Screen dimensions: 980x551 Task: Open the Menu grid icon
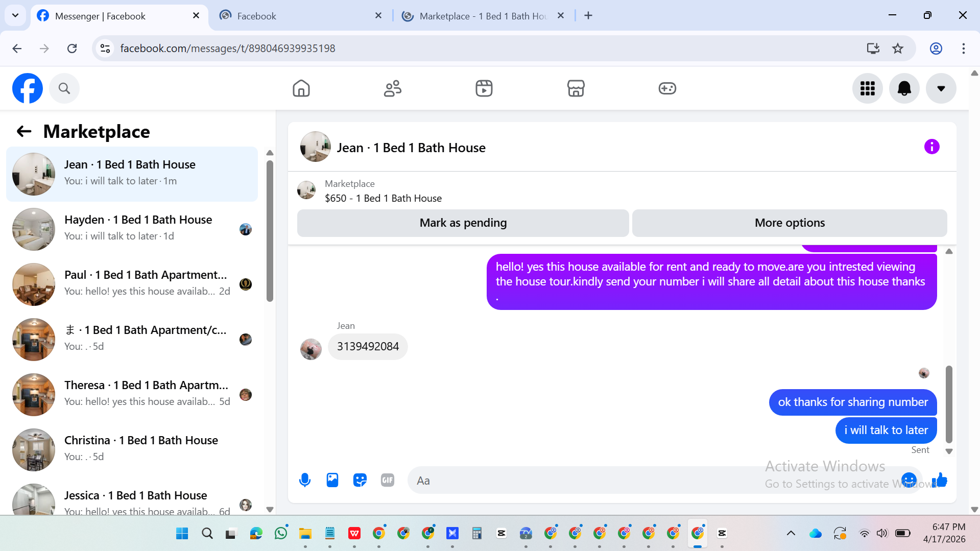[x=868, y=88]
